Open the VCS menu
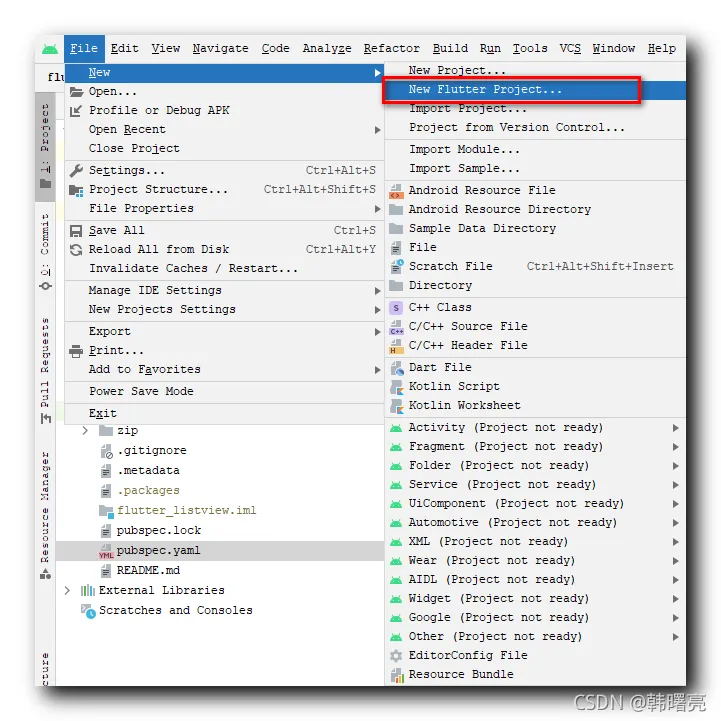The width and height of the screenshot is (721, 721). (x=570, y=49)
